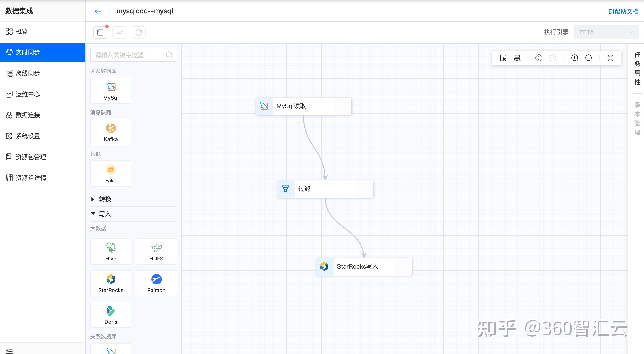Click the zoom out canvas icon
This screenshot has width=644, height=354.
pos(588,58)
